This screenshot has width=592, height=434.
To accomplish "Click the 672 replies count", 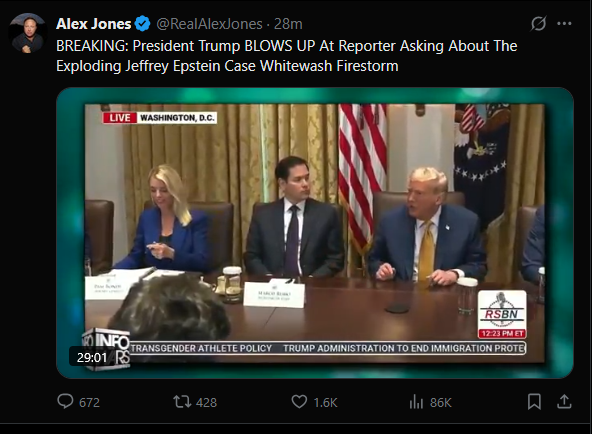I will point(89,403).
